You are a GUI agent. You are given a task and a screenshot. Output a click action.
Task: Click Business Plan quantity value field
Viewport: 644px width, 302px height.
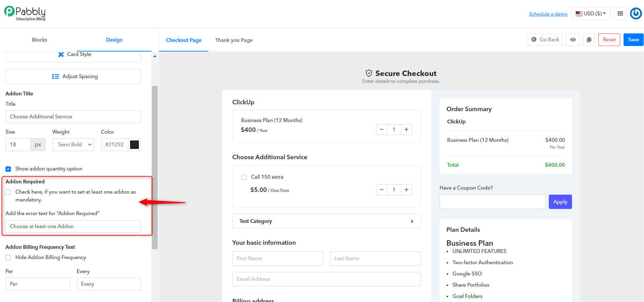(394, 130)
